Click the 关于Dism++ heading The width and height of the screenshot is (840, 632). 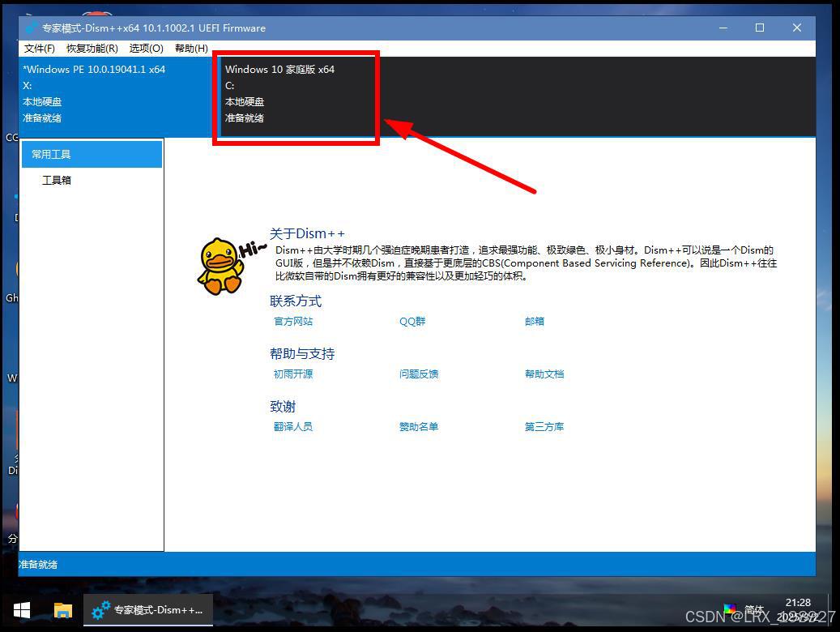[x=307, y=233]
